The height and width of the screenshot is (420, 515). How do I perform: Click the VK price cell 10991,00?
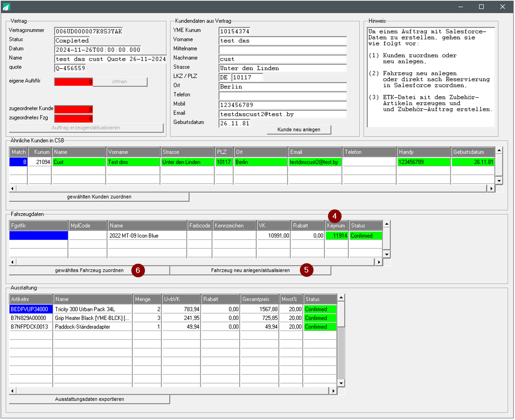click(274, 236)
